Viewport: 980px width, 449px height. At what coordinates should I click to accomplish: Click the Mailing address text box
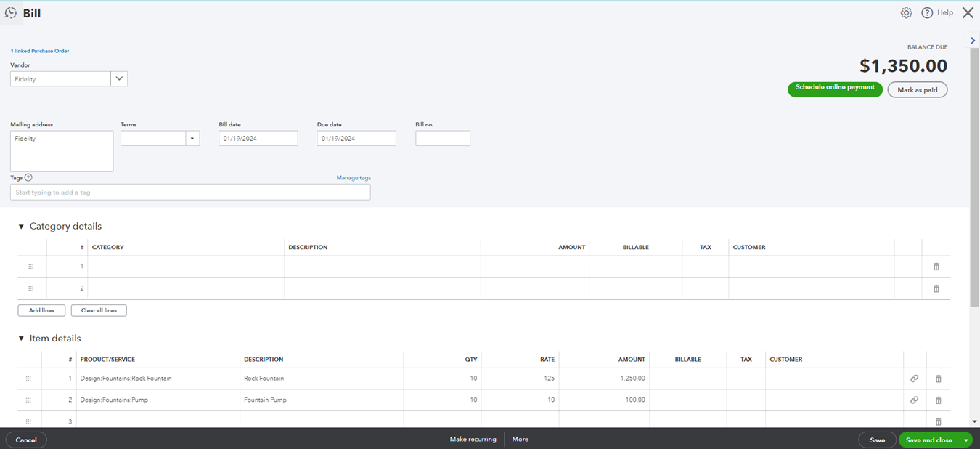pyautogui.click(x=62, y=151)
